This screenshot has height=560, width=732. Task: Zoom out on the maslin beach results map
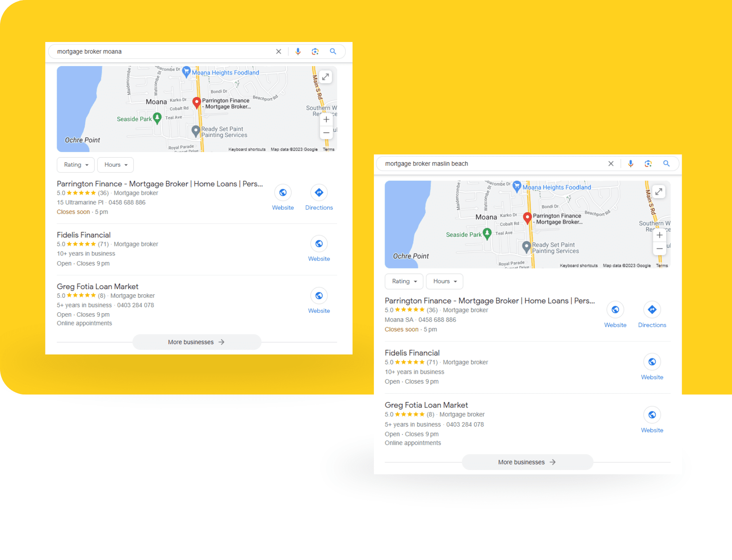point(659,248)
